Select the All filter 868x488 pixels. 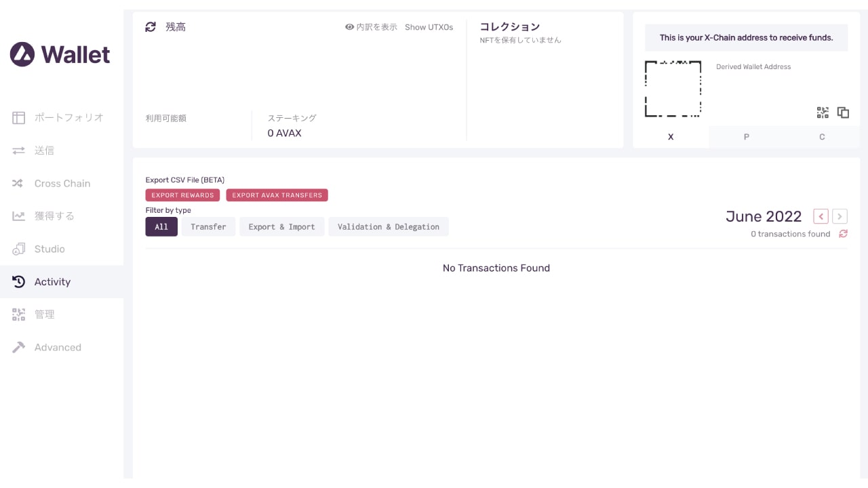(161, 227)
